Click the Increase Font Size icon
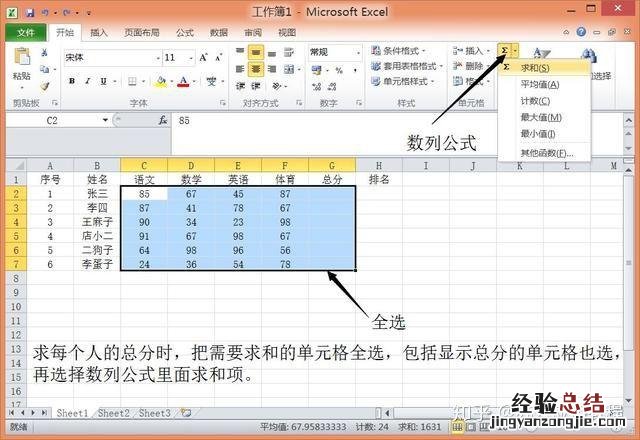 [x=203, y=58]
